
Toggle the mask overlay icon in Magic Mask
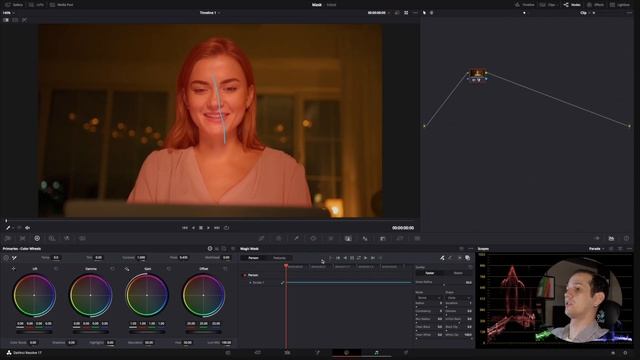tap(467, 258)
